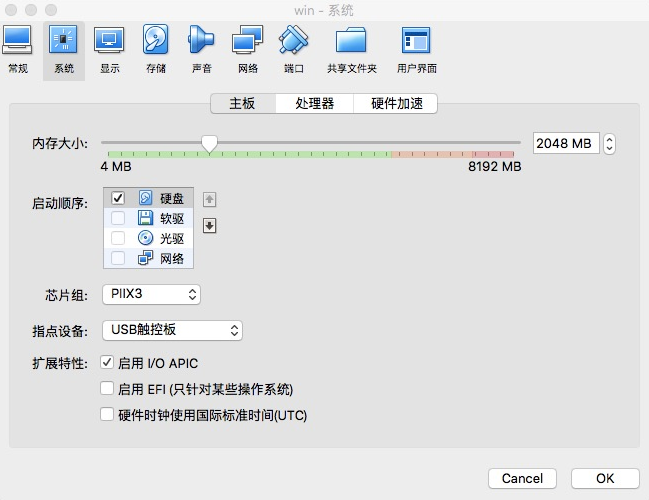The width and height of the screenshot is (649, 500).
Task: Switch to the 硬件加速 tab
Action: (397, 103)
